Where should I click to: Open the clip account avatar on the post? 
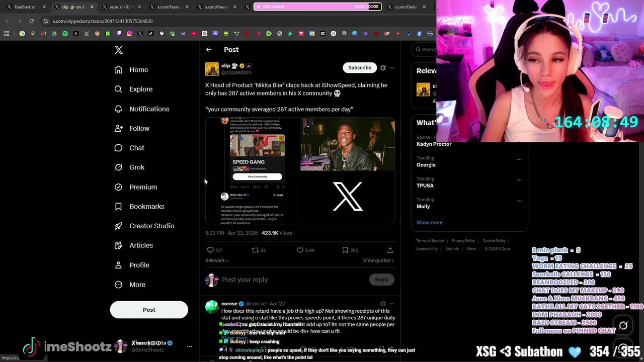(x=212, y=69)
